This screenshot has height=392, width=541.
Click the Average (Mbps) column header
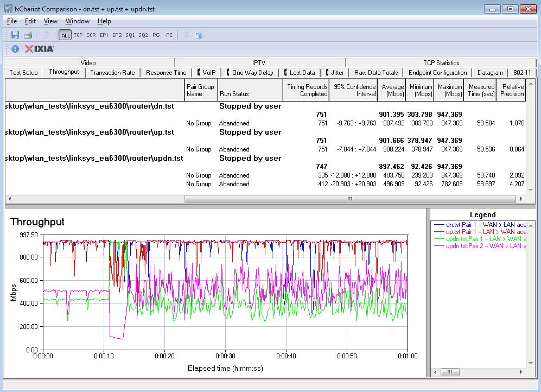[392, 90]
